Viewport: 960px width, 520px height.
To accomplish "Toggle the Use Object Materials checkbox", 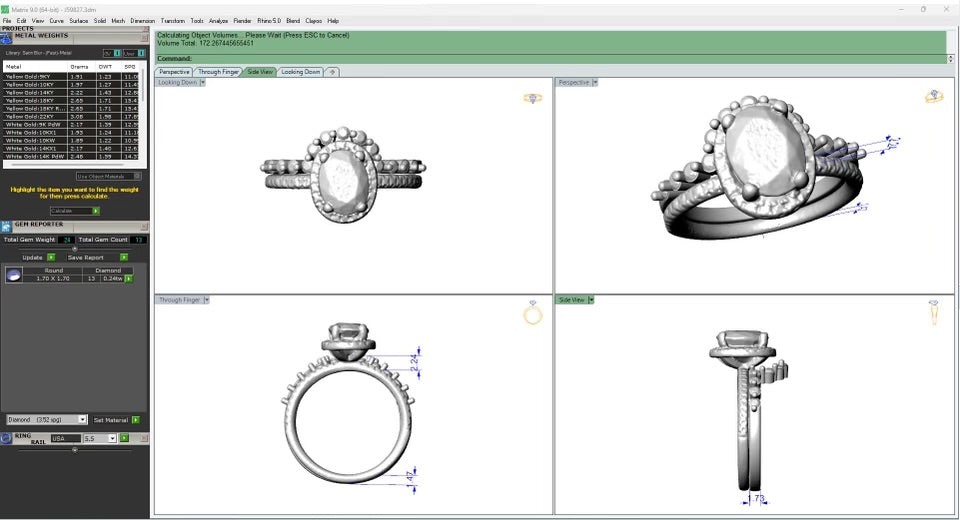I will point(137,176).
